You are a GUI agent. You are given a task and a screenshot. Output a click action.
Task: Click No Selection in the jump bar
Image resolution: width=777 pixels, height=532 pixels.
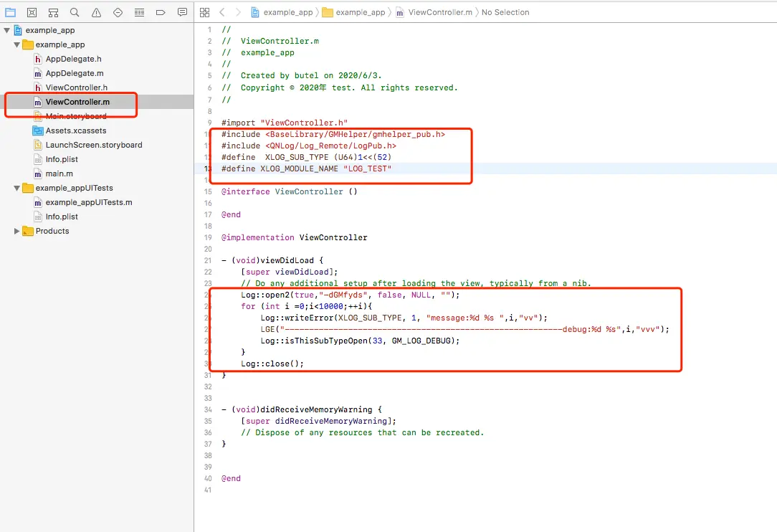(505, 12)
